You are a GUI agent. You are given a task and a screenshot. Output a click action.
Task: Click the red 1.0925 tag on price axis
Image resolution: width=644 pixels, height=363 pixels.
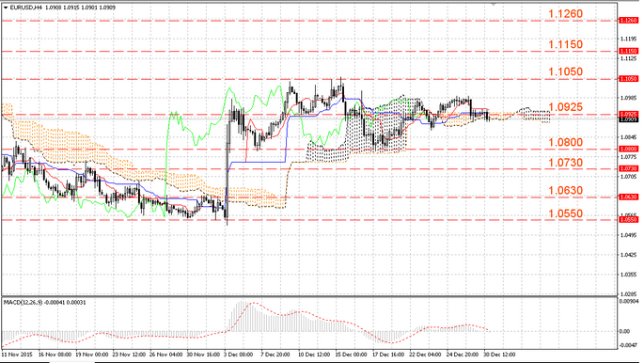click(628, 114)
